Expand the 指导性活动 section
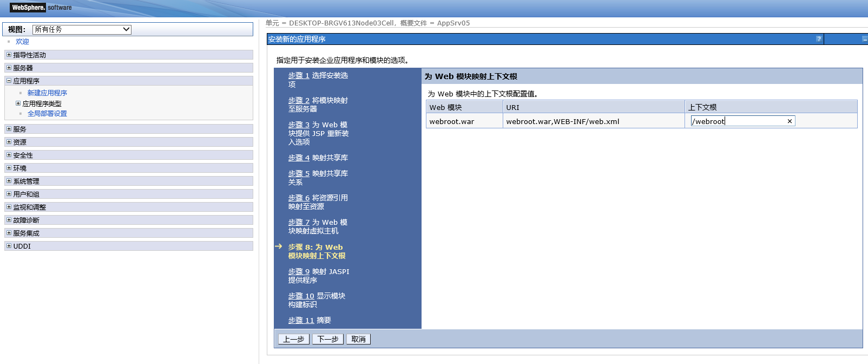Screen dimensions: 868x364 click(9, 55)
